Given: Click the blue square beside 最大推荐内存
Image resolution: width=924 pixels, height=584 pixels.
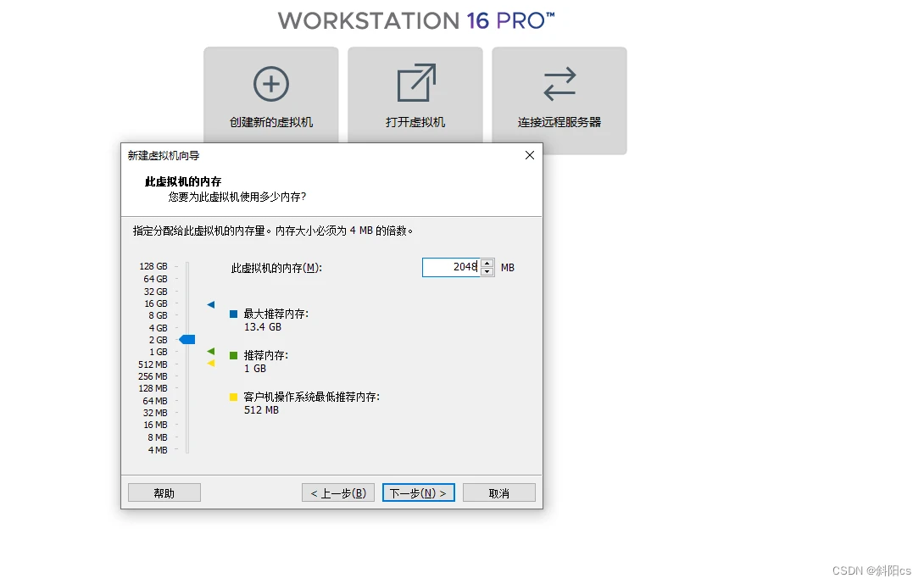Looking at the screenshot, I should [x=234, y=314].
